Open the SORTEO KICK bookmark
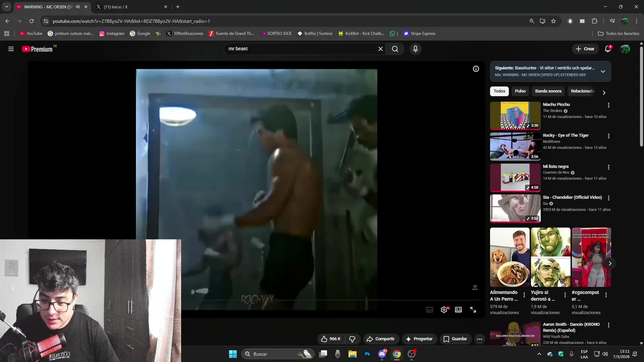Viewport: 644px width, 362px height. coord(276,34)
